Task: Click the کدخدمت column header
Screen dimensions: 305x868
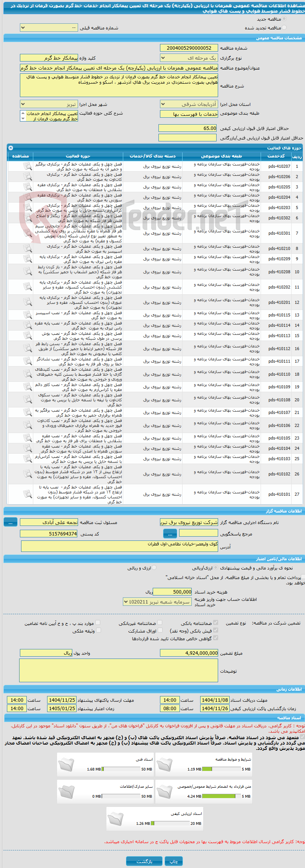Action: tap(276, 156)
